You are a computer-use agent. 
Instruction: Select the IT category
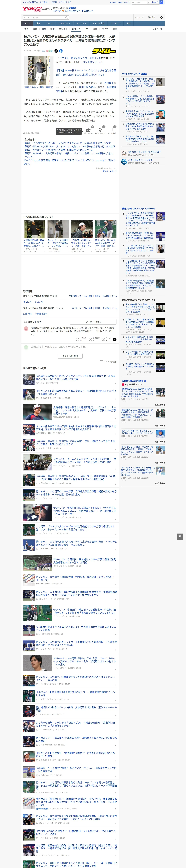(x=86, y=29)
